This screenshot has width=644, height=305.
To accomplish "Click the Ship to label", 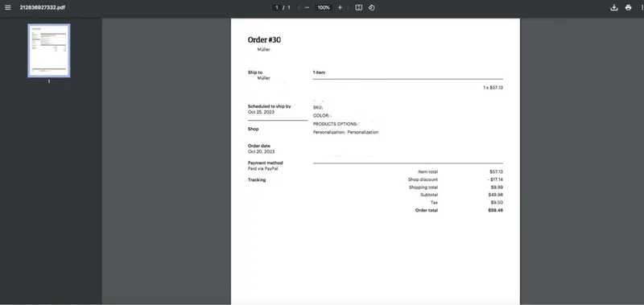I will (255, 72).
